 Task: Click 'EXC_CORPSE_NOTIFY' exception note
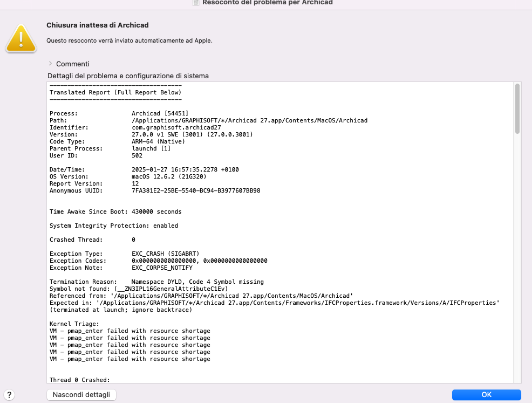pyautogui.click(x=162, y=268)
